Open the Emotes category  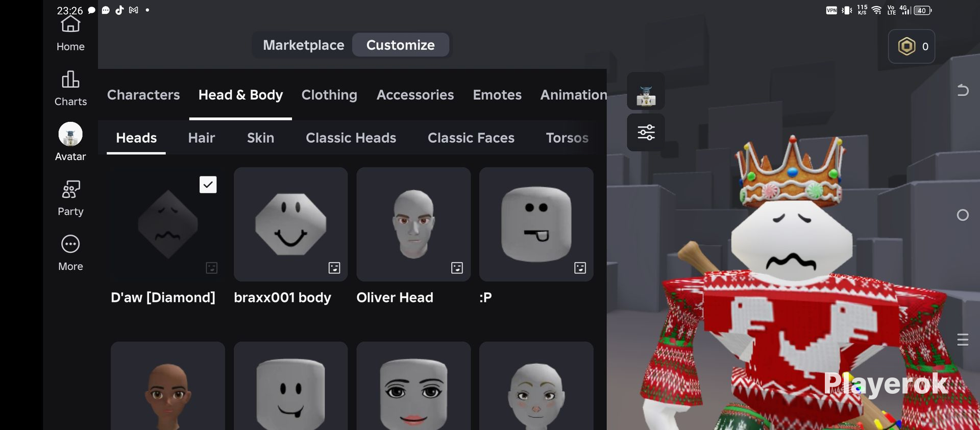tap(497, 95)
